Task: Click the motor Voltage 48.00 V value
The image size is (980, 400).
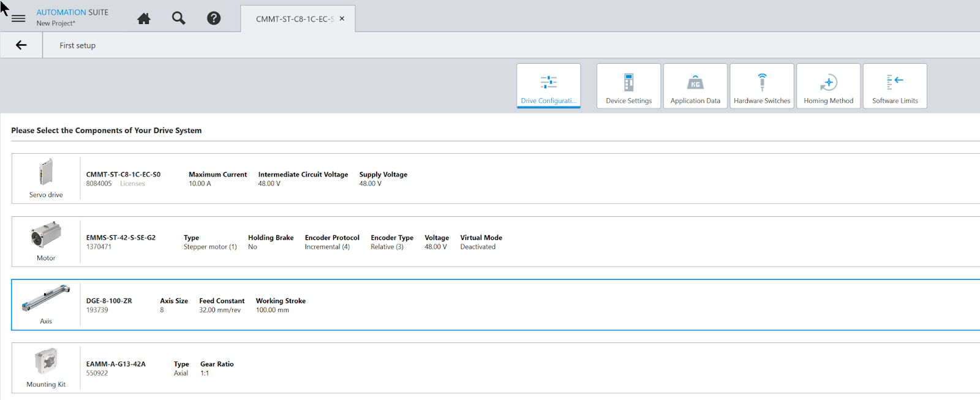Action: click(x=435, y=247)
